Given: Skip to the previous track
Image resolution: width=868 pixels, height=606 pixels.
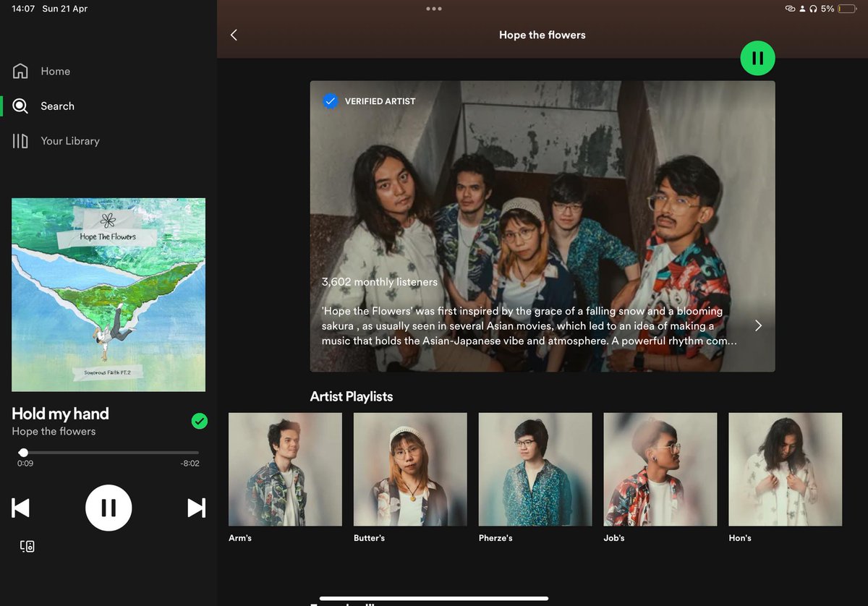Looking at the screenshot, I should 21,508.
